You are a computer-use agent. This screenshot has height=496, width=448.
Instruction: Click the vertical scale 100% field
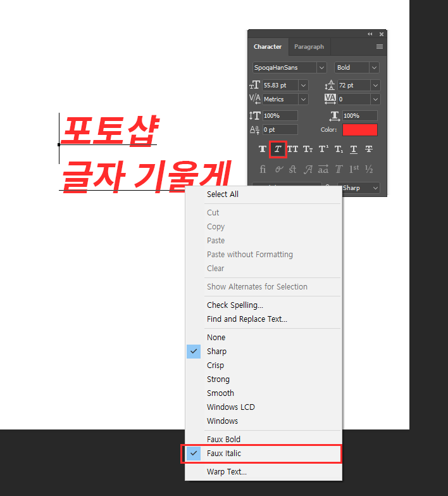[280, 116]
